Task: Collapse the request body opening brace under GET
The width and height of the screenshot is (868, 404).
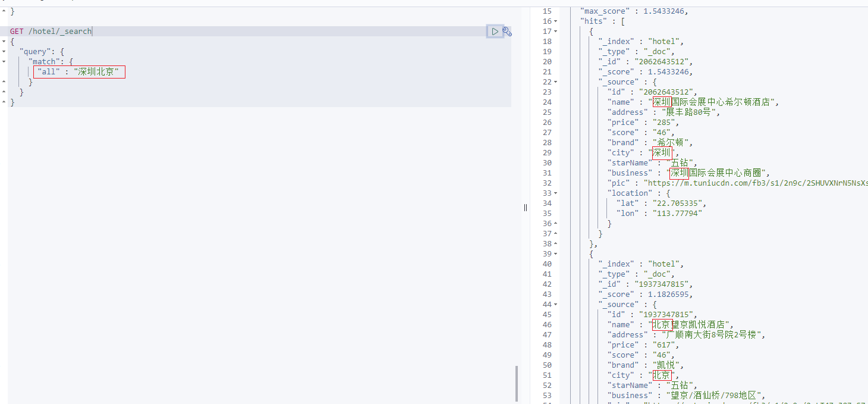Action: (x=3, y=42)
